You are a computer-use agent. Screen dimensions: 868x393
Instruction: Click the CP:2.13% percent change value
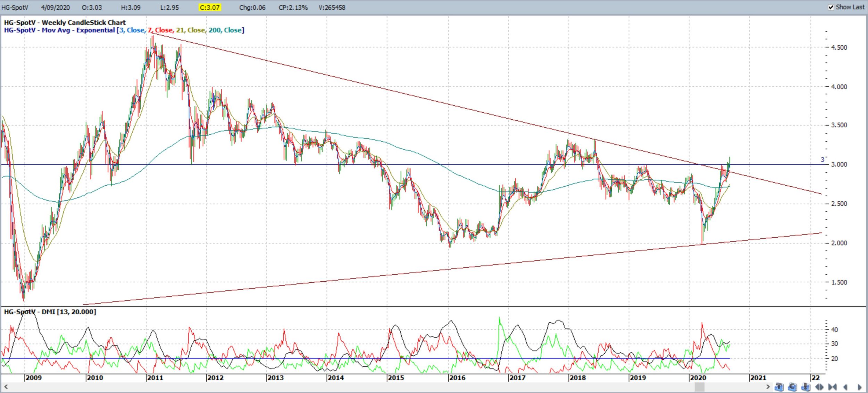coord(293,7)
